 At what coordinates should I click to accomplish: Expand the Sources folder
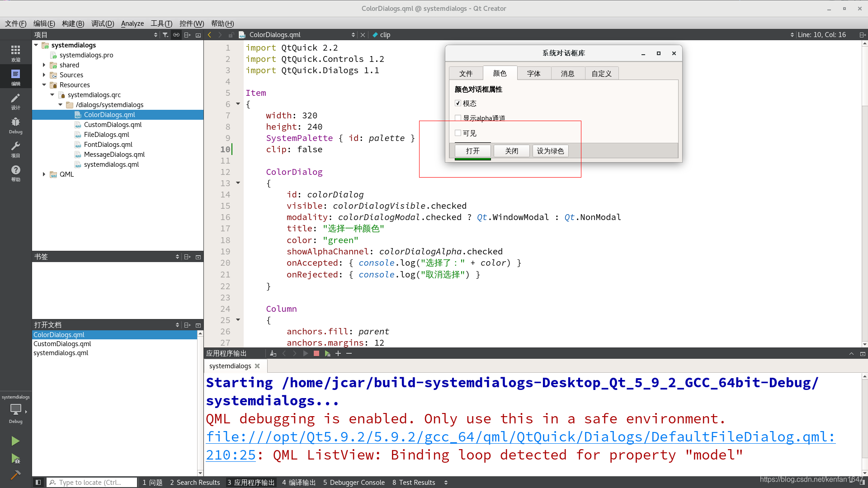tap(44, 75)
